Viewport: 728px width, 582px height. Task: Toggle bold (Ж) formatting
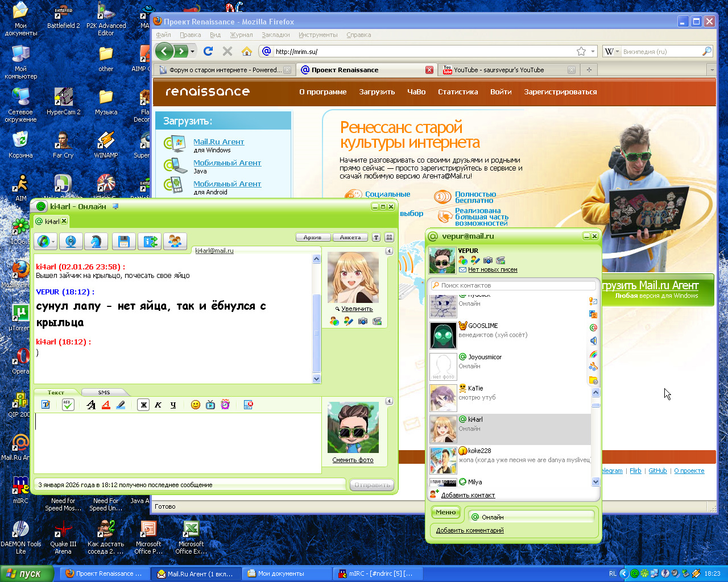tap(143, 405)
